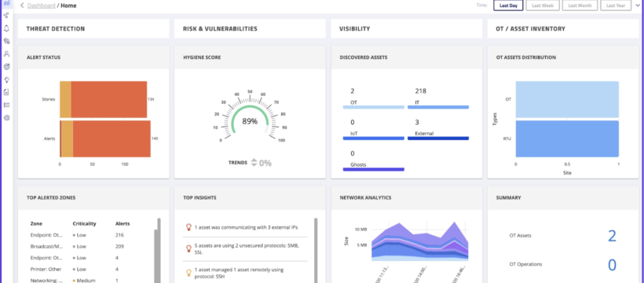The image size is (644, 283).
Task: Click the back arrow beside Dashboard breadcrumb
Action: click(x=22, y=6)
